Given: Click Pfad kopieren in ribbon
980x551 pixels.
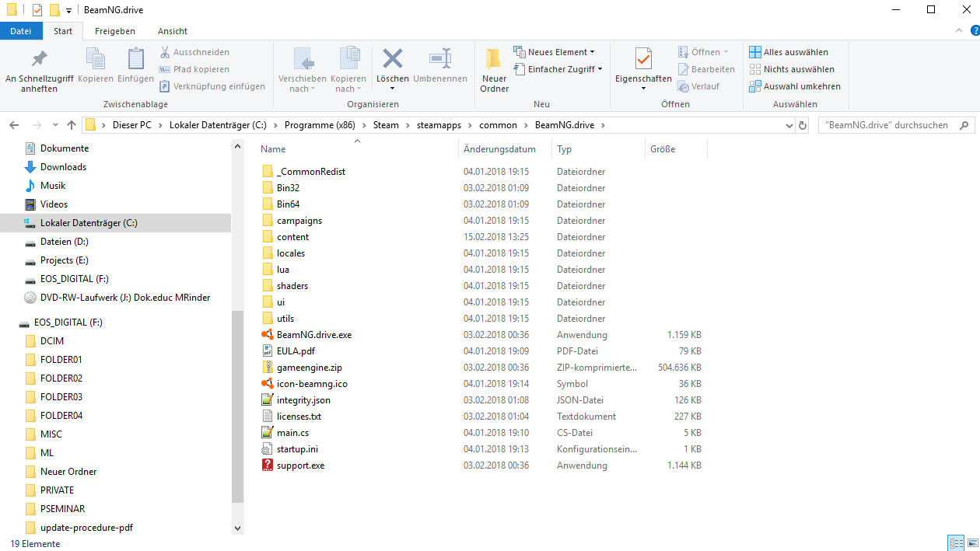Looking at the screenshot, I should coord(194,69).
